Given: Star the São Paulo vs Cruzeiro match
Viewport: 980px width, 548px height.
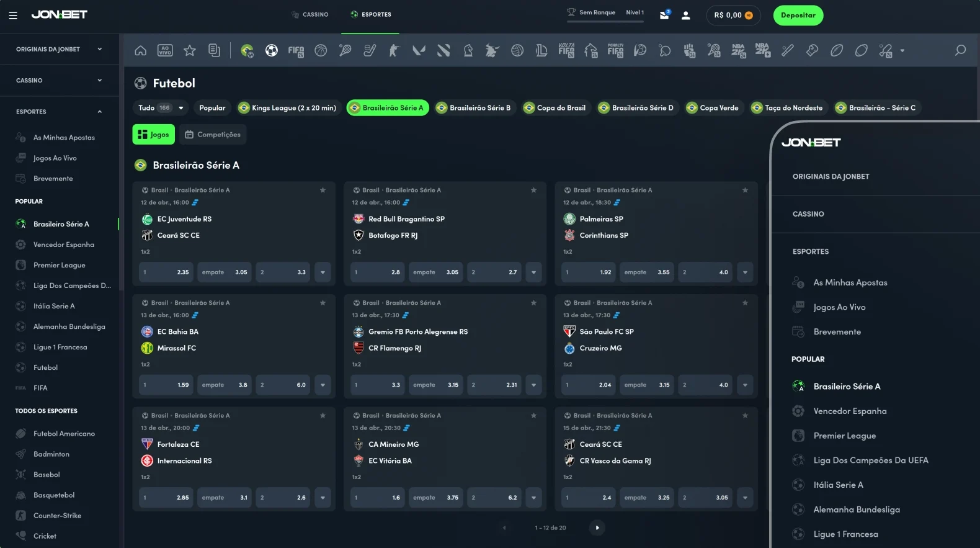Looking at the screenshot, I should [745, 303].
